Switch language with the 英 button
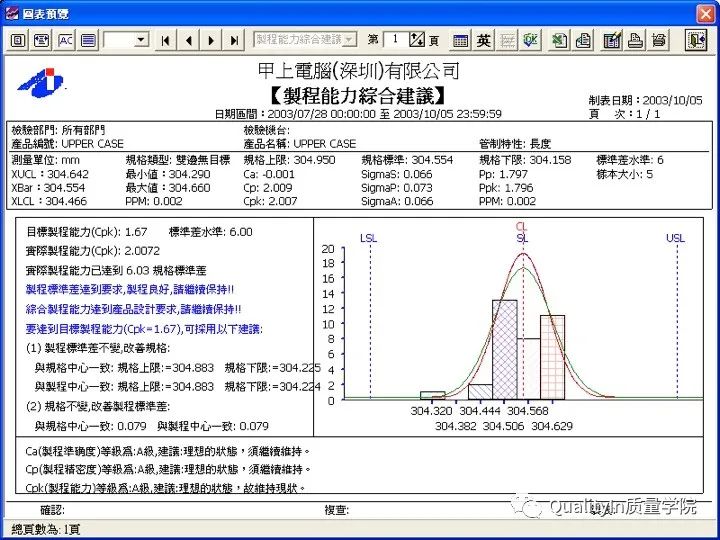This screenshot has width=720, height=540. point(483,40)
